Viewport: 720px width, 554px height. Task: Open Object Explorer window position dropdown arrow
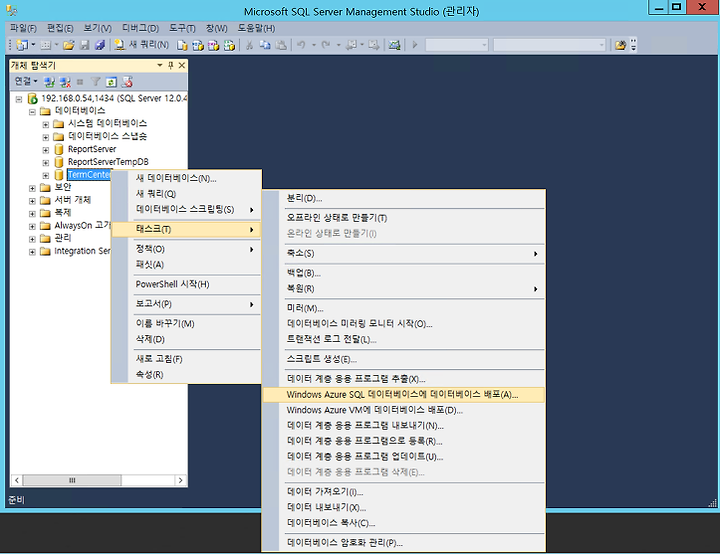click(160, 66)
